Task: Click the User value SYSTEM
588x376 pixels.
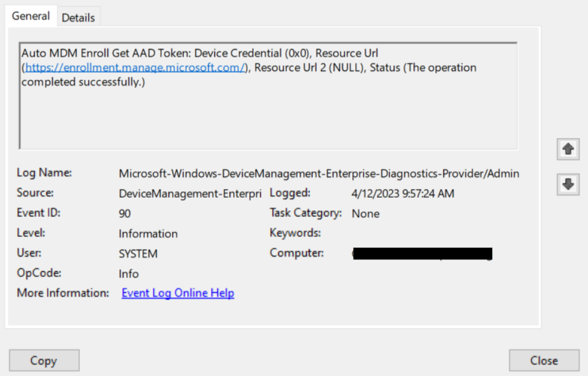Action: tap(138, 253)
